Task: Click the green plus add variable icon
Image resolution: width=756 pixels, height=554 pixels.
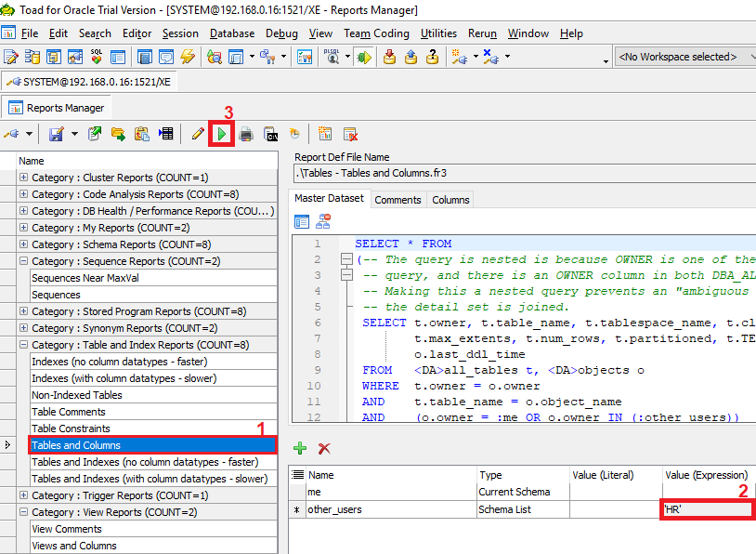Action: click(300, 448)
